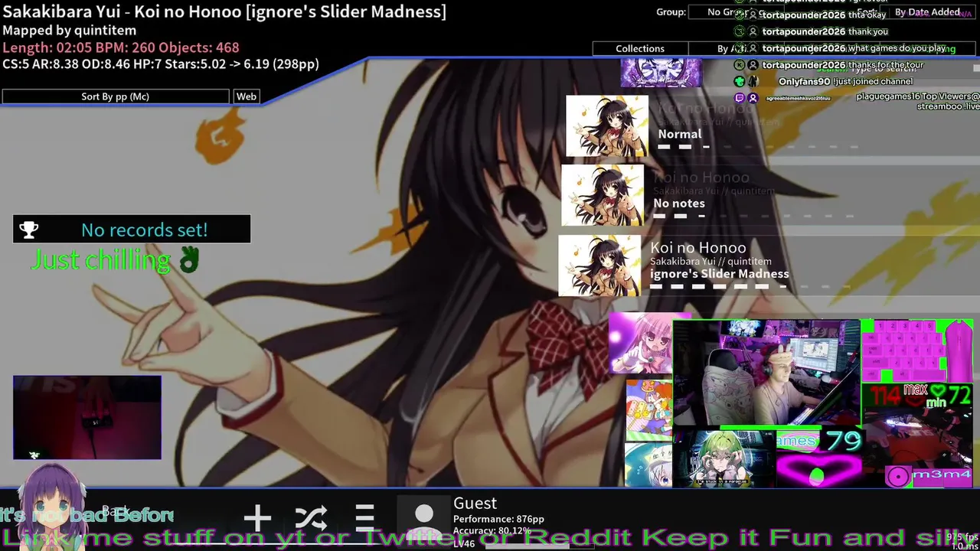980x551 pixels.
Task: Click the streamer webcam overlay
Action: pyautogui.click(x=766, y=373)
